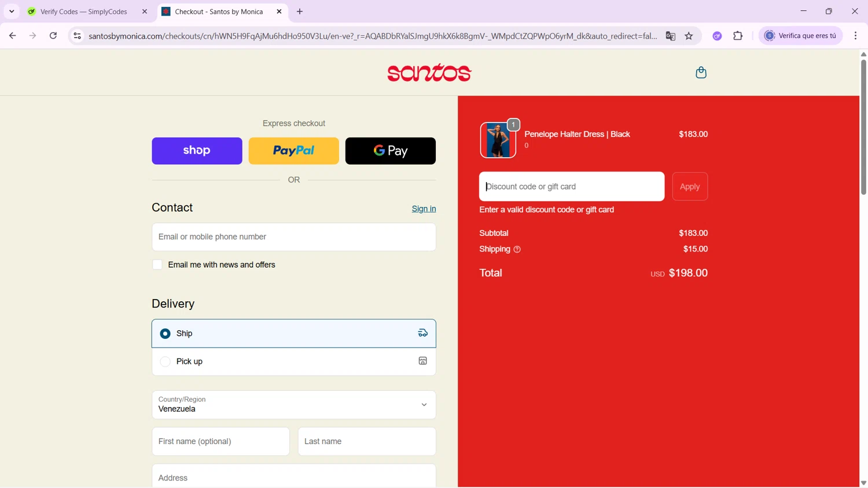Viewport: 868px width, 488px height.
Task: Open the tab search dropdown arrow
Action: tap(12, 12)
